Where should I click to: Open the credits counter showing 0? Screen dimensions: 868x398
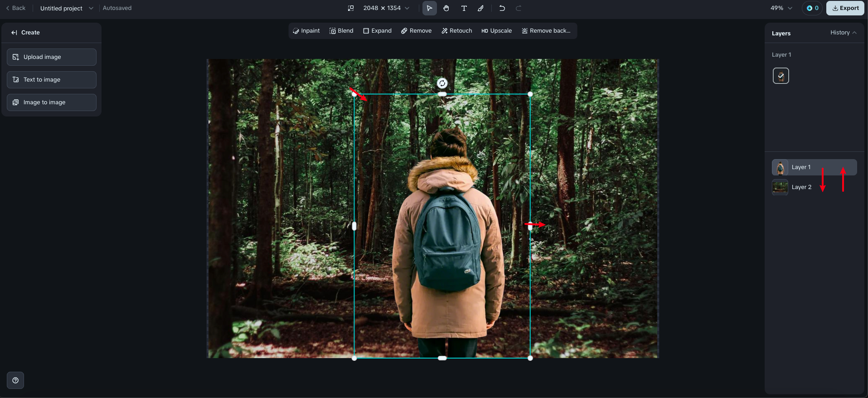click(x=812, y=8)
